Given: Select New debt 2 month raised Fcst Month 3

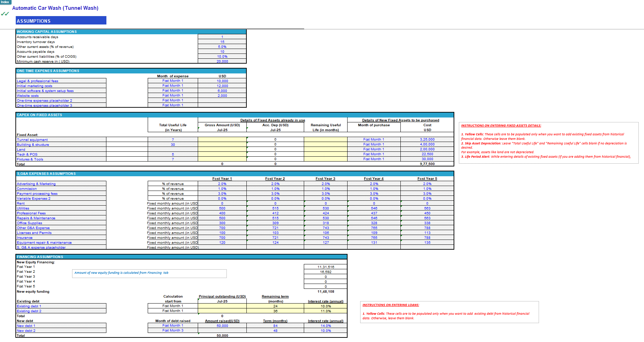Looking at the screenshot, I should tap(173, 330).
